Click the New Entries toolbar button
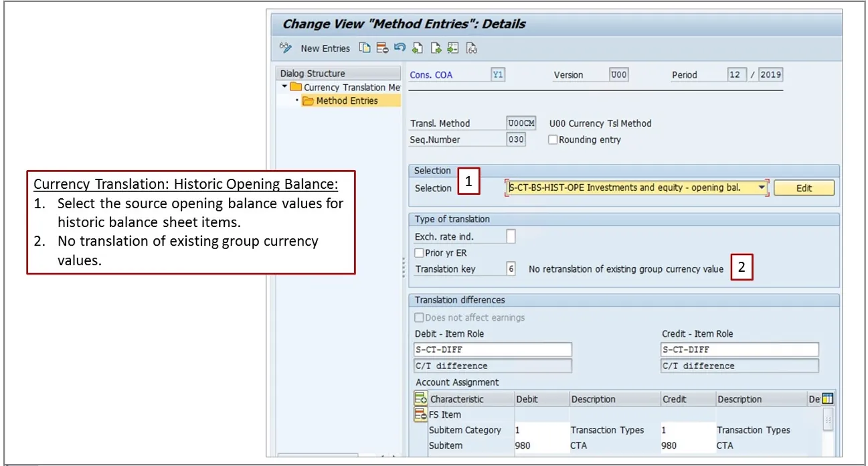 [x=325, y=48]
